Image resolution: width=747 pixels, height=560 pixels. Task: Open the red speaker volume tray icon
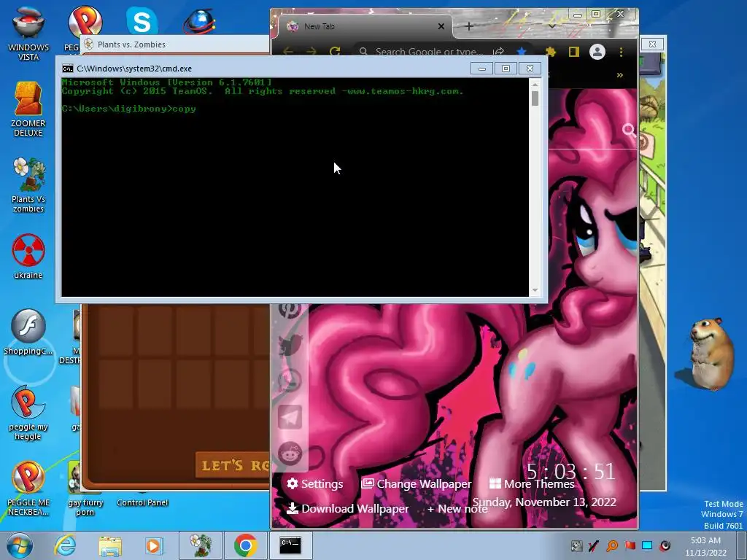[665, 545]
